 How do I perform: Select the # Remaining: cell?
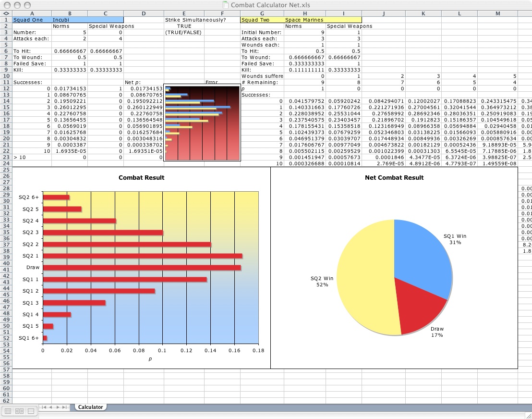[262, 82]
